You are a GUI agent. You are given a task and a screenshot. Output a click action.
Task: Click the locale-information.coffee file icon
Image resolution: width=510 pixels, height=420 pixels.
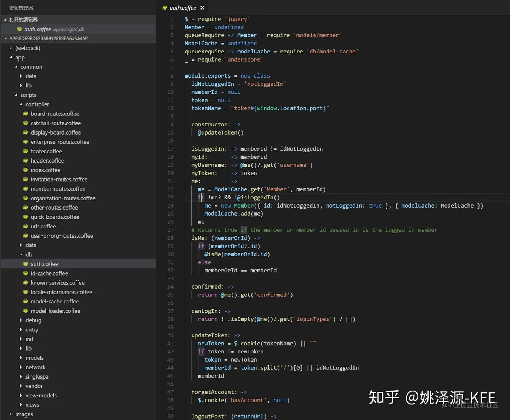[25, 292]
